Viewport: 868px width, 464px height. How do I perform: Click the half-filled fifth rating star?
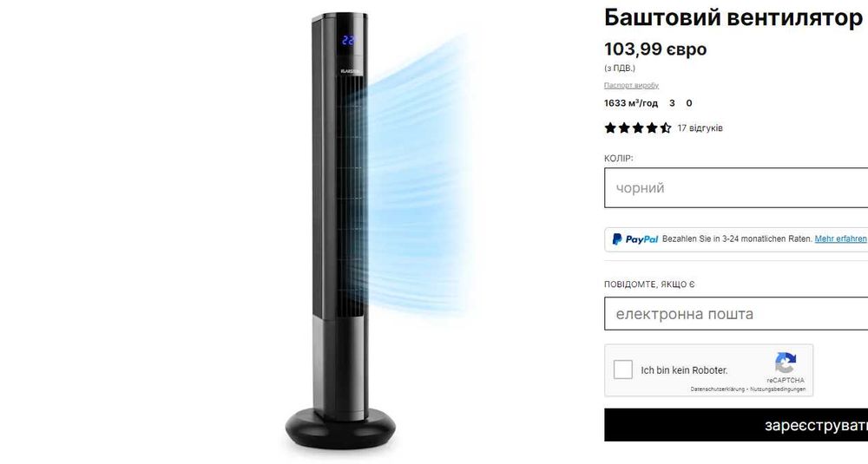pos(666,127)
